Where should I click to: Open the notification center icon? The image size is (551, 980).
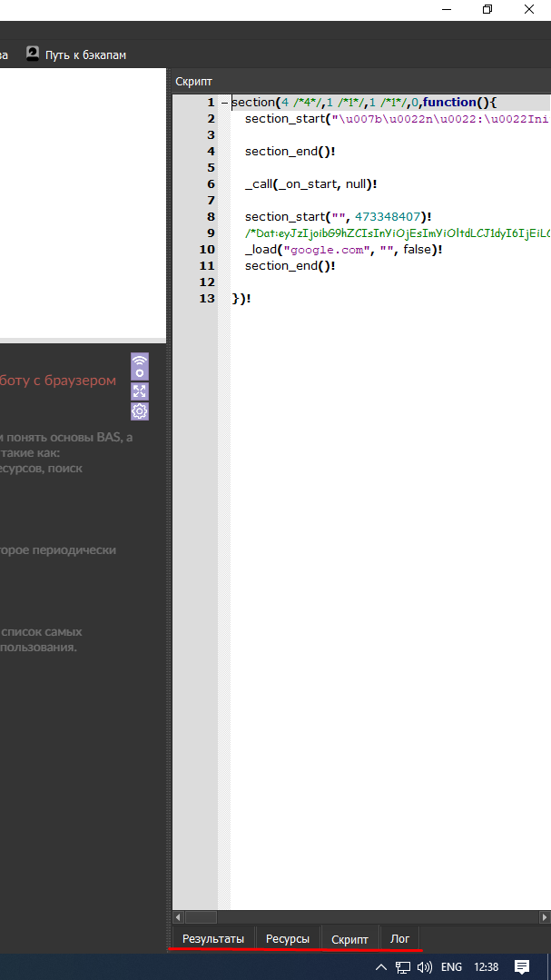[522, 967]
